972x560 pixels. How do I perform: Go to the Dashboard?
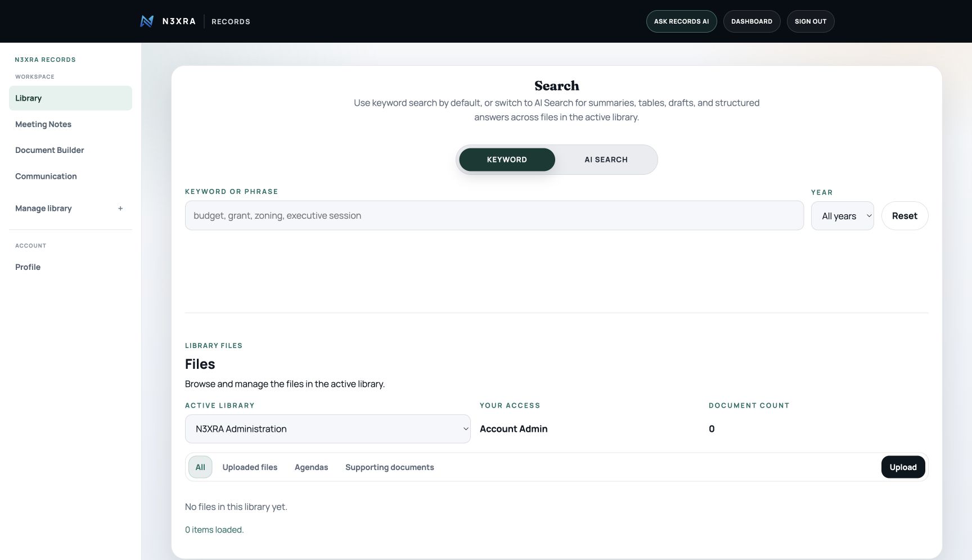click(751, 21)
